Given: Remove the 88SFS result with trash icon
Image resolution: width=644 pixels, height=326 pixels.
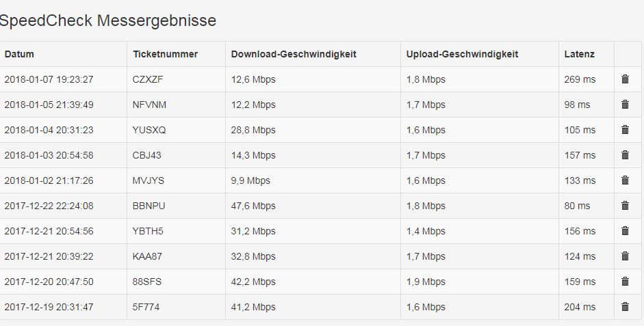Looking at the screenshot, I should click(625, 282).
